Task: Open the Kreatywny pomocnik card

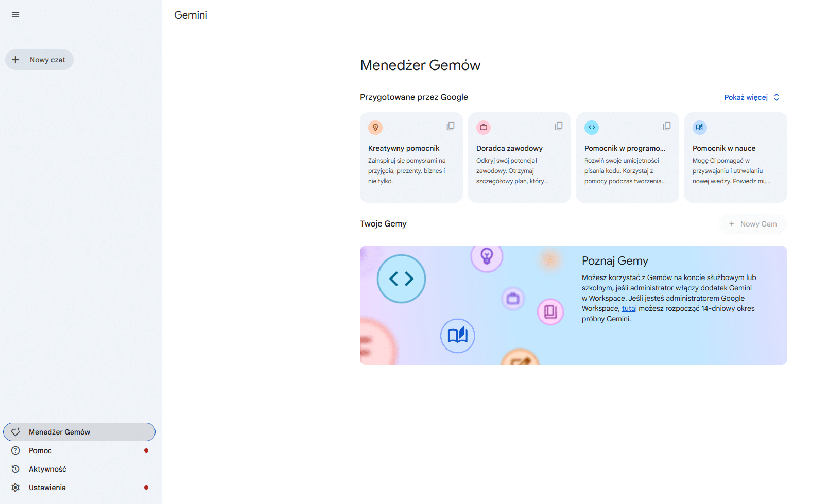Action: (411, 158)
